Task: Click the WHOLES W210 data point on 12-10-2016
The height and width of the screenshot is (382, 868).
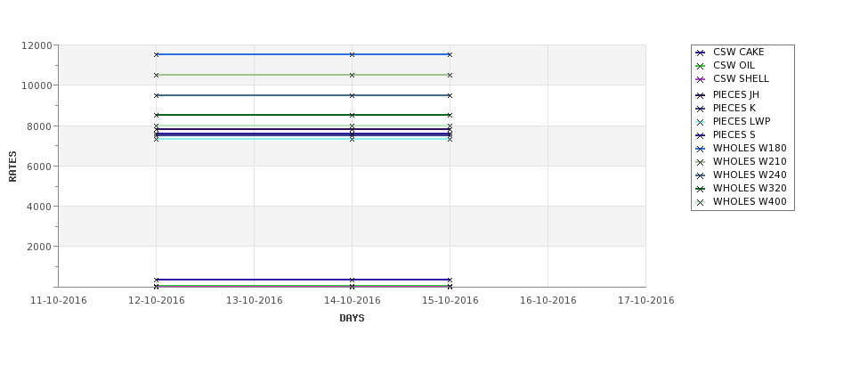Action: pyautogui.click(x=156, y=75)
